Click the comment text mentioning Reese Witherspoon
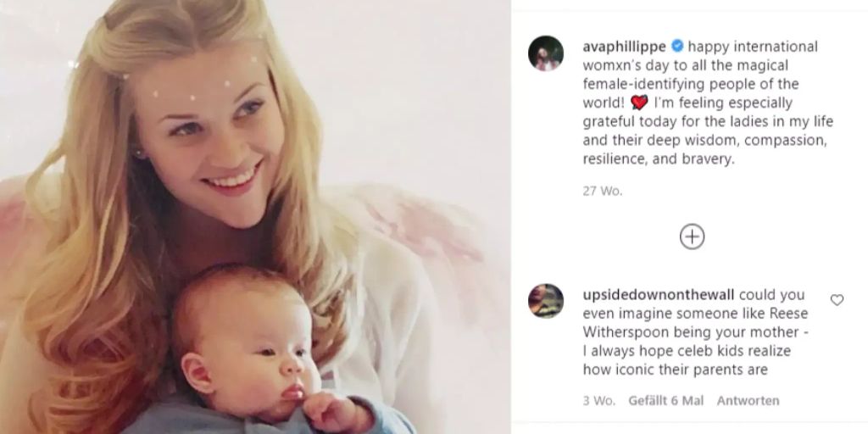 point(695,332)
